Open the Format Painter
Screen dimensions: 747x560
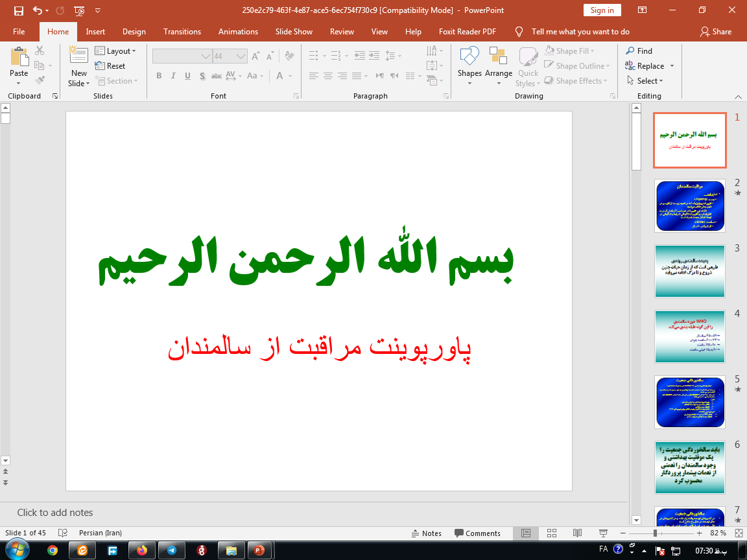pyautogui.click(x=39, y=80)
